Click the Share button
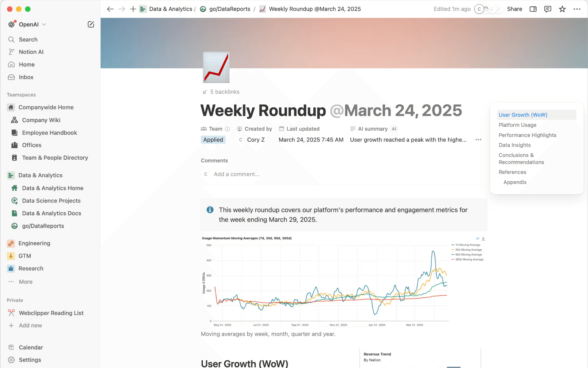Viewport: 588px width, 368px height. coord(514,9)
